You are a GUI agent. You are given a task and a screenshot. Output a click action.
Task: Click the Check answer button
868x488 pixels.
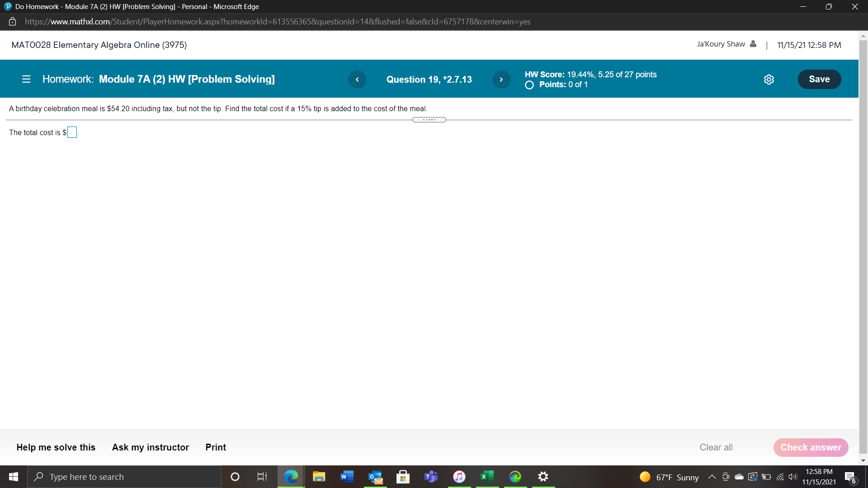click(x=811, y=447)
